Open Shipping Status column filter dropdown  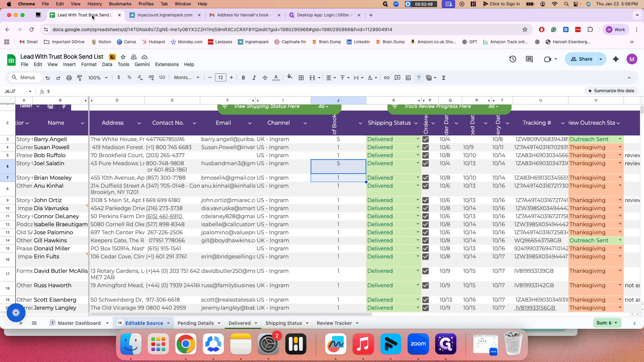coord(416,123)
